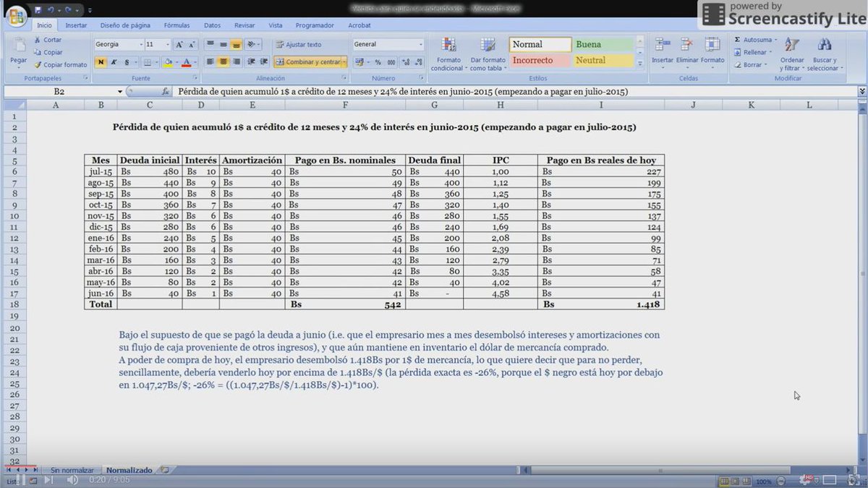Click Ajustar texto wrap text button
The width and height of the screenshot is (868, 488).
(299, 45)
